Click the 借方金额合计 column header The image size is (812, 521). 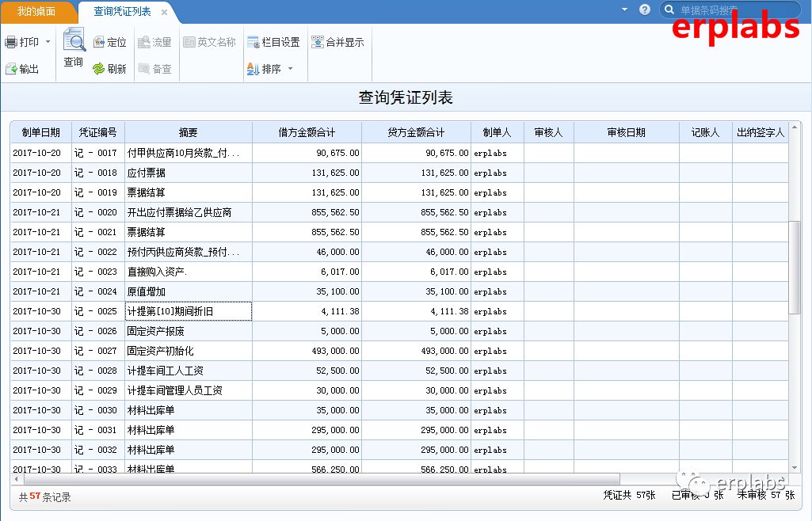coord(307,132)
